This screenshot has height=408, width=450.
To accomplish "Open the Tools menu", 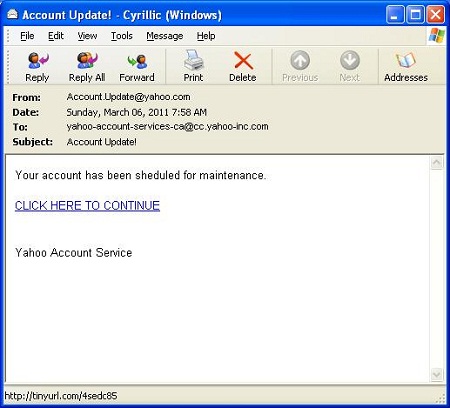I will click(122, 36).
